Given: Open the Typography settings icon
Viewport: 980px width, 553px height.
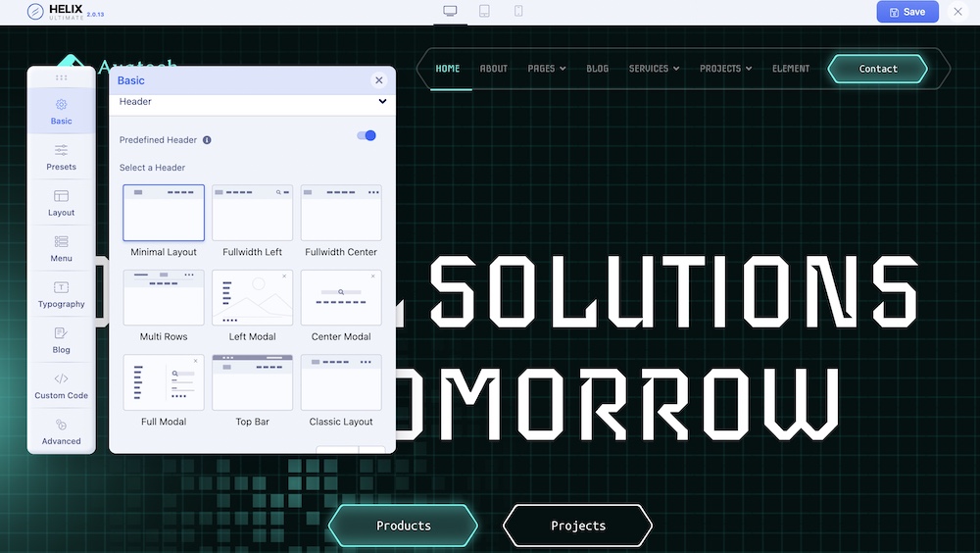Looking at the screenshot, I should (61, 287).
